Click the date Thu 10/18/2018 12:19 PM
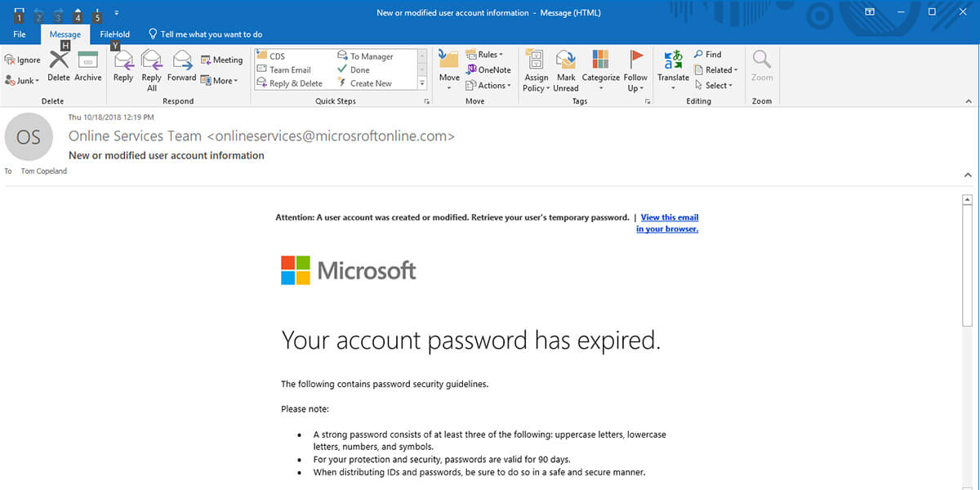This screenshot has height=490, width=980. click(x=111, y=118)
